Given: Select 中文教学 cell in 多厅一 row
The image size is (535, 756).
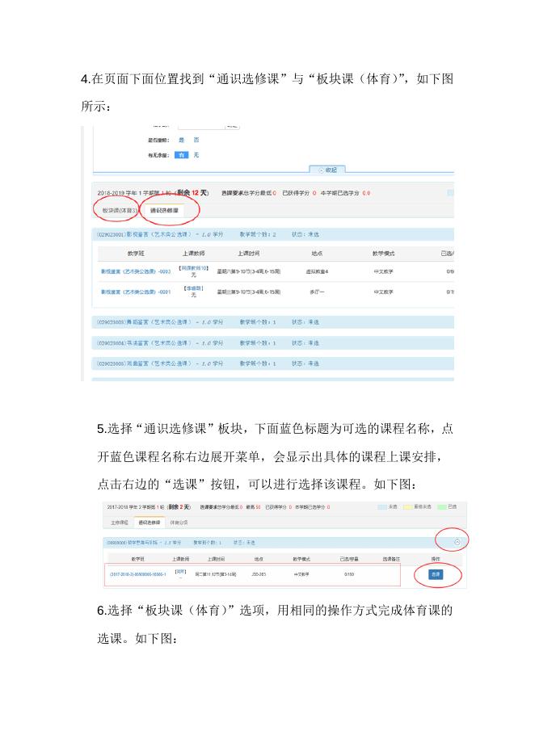Looking at the screenshot, I should click(x=384, y=292).
